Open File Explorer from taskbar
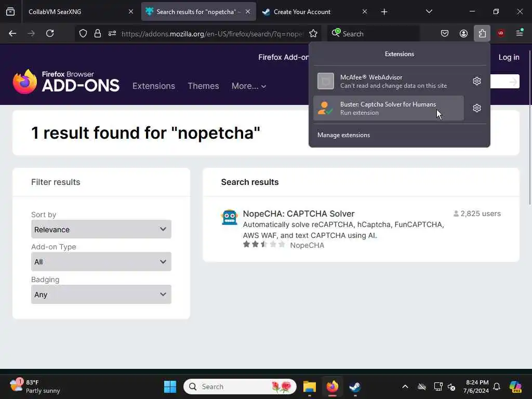Viewport: 532px width, 399px height. tap(310, 387)
